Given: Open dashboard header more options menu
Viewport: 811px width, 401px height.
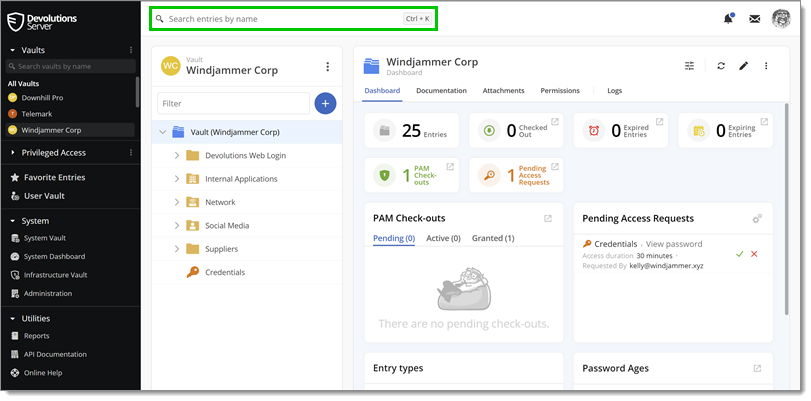Looking at the screenshot, I should [x=766, y=66].
